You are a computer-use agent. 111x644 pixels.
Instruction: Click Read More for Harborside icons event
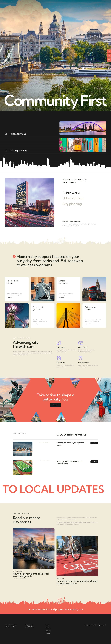(x=94, y=443)
